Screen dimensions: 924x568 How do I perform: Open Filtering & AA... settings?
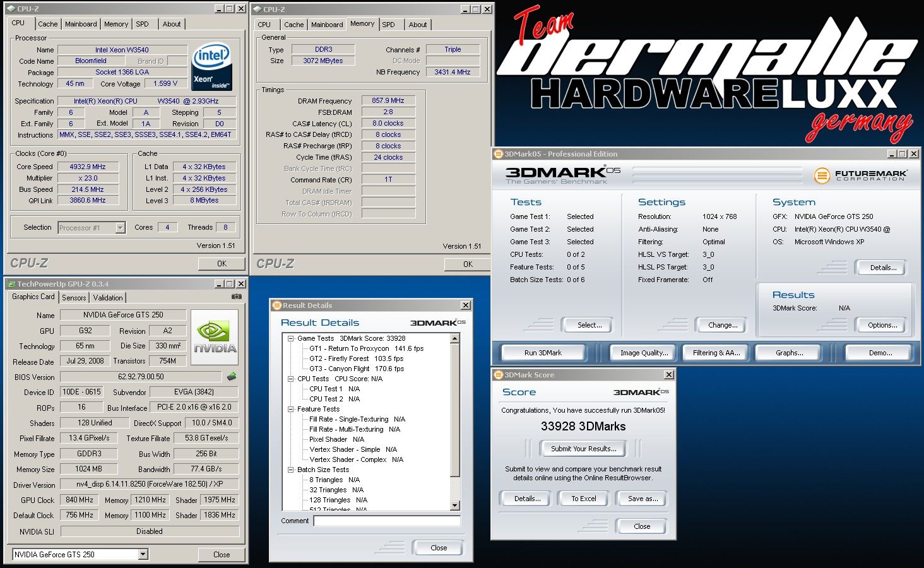(716, 353)
